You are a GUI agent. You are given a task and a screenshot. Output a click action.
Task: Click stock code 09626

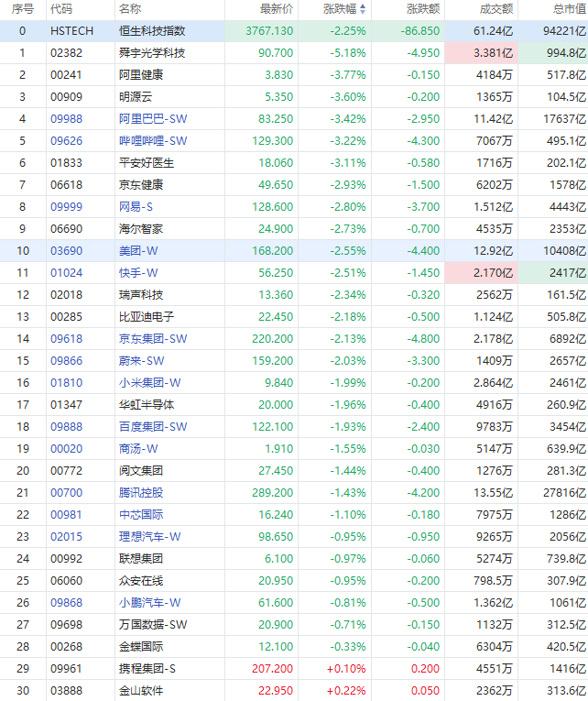tap(67, 141)
